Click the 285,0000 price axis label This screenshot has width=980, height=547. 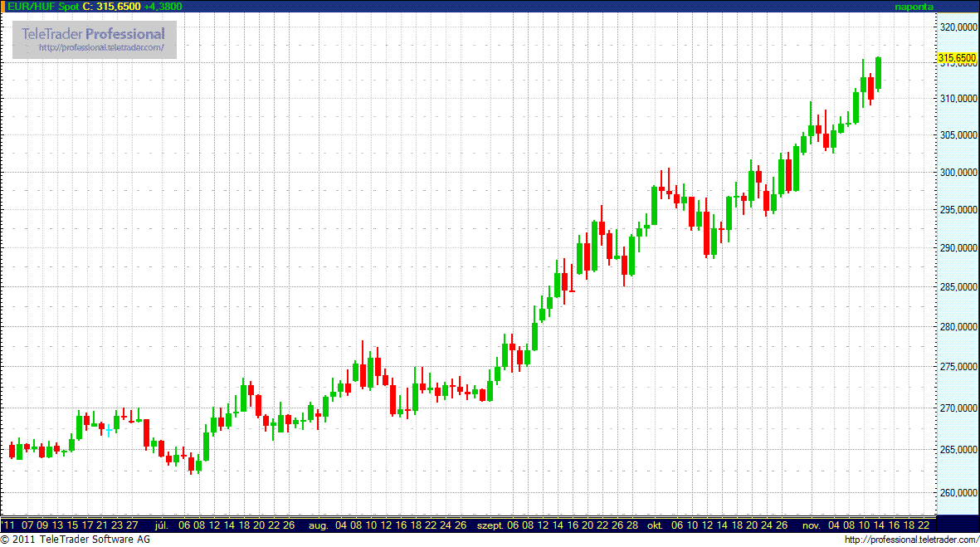pos(958,287)
